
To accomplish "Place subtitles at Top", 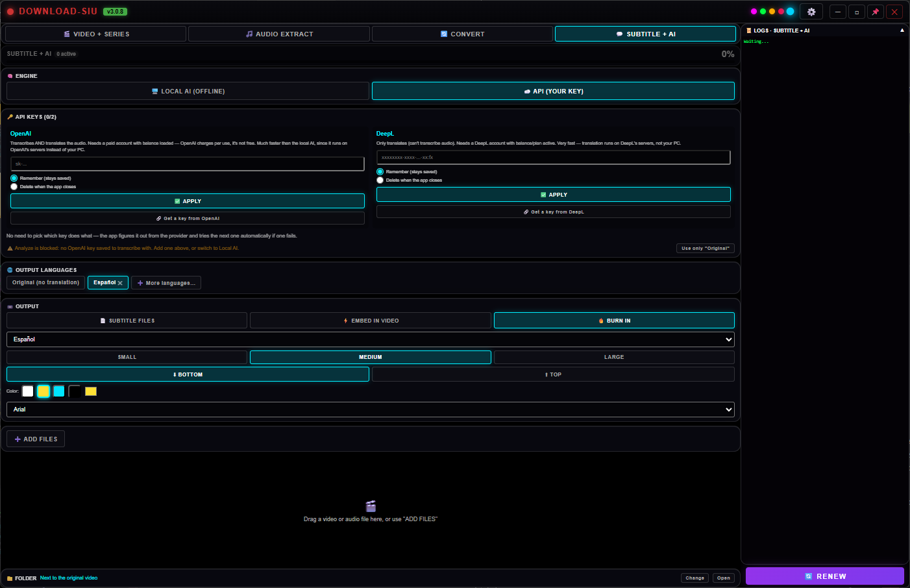I will [x=553, y=374].
